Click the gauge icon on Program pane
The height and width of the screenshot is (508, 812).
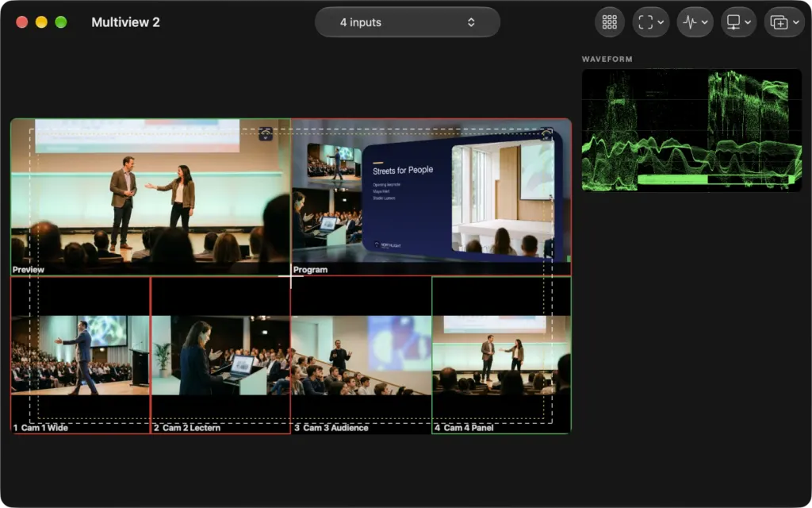click(546, 133)
